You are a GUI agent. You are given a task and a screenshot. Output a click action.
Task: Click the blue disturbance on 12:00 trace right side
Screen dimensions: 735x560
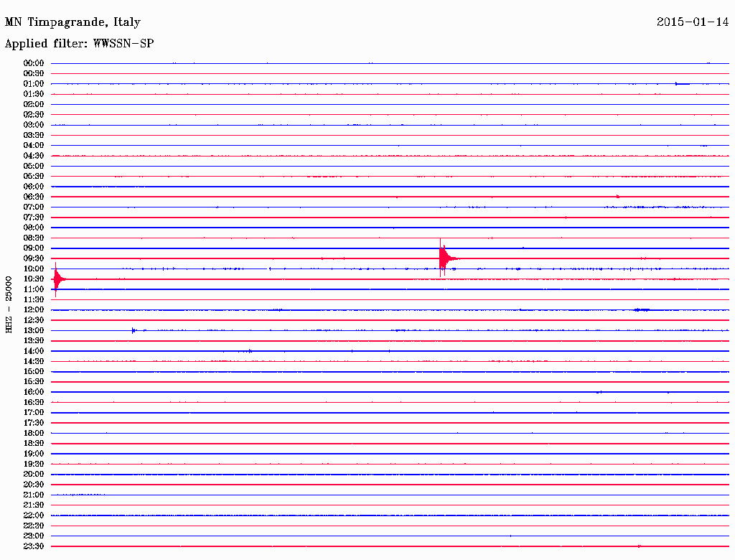(x=642, y=309)
